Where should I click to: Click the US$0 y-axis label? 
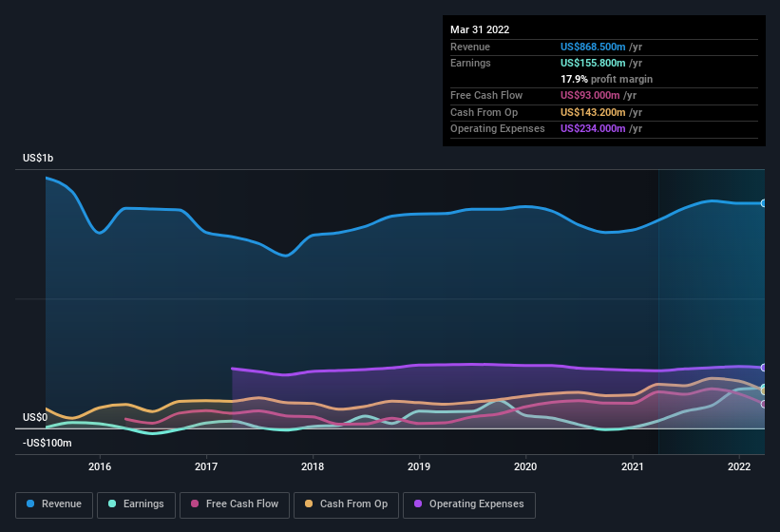pyautogui.click(x=35, y=417)
